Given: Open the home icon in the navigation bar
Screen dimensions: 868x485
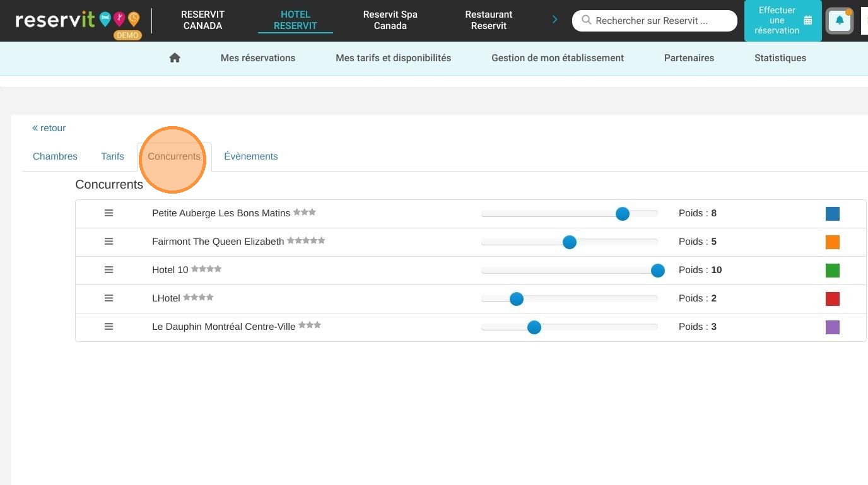Looking at the screenshot, I should tap(175, 57).
